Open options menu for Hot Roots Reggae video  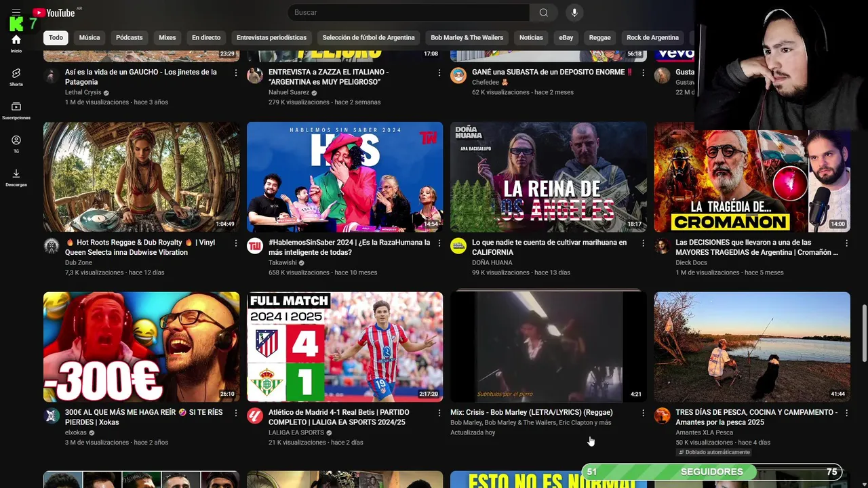pos(236,243)
